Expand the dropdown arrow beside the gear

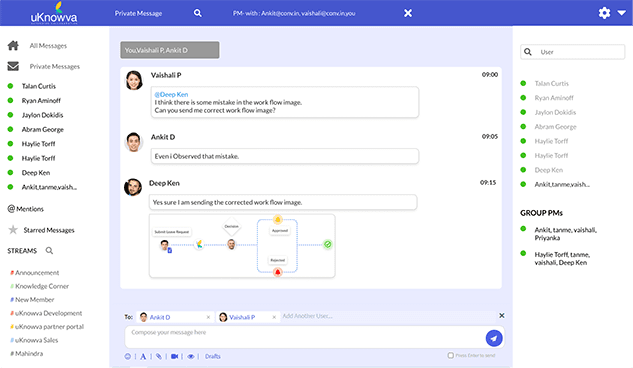[622, 13]
